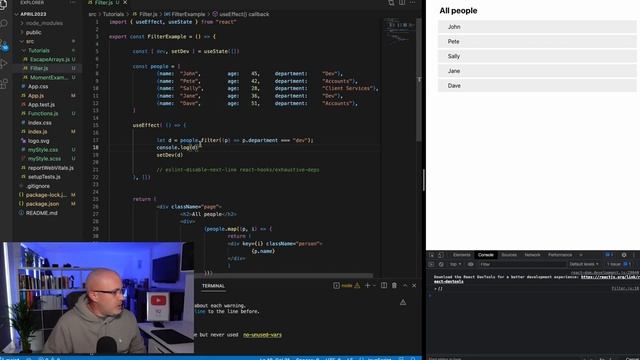Image resolution: width=640 pixels, height=360 pixels.
Task: Close the Filter.js editor tab
Action: (125, 2)
